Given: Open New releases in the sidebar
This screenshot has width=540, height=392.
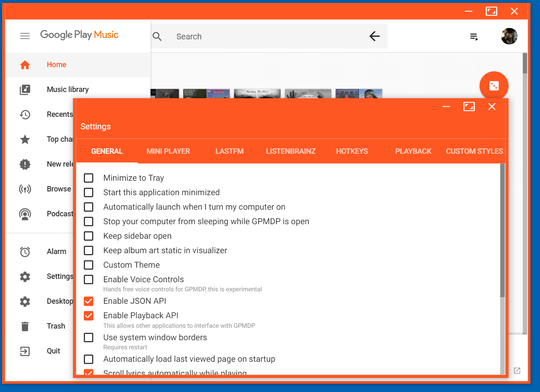Looking at the screenshot, I should (x=39, y=164).
